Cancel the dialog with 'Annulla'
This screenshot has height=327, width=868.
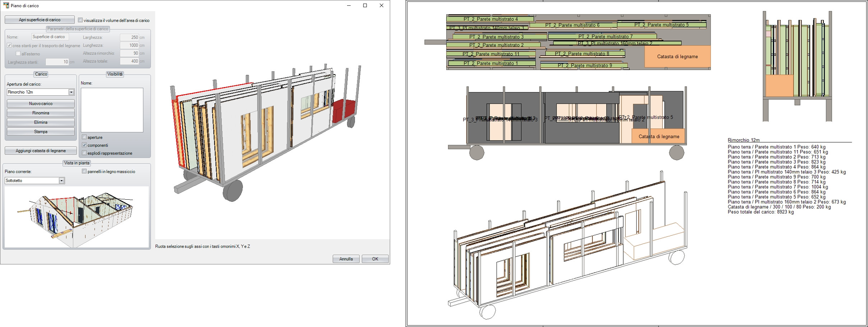point(346,259)
